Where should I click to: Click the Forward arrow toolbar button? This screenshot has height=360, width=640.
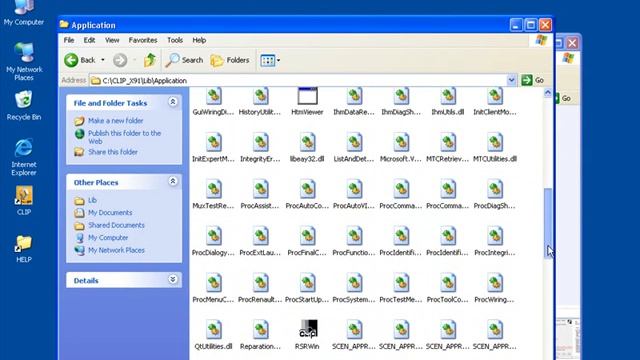click(x=120, y=60)
